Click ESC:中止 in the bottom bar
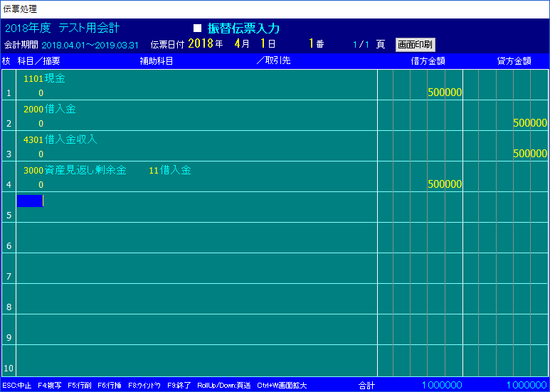550x392 pixels. (16, 386)
